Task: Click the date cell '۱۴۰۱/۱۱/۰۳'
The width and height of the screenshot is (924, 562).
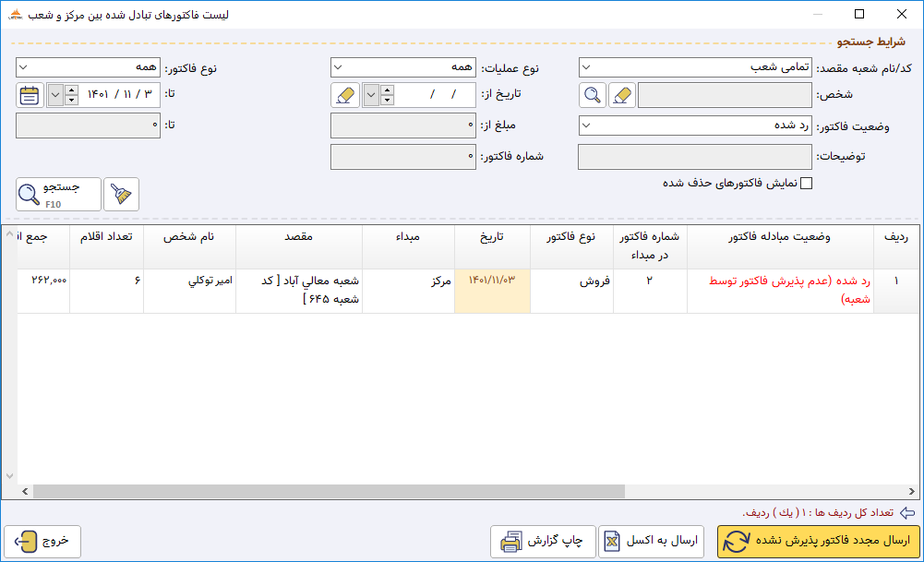Action: 492,291
